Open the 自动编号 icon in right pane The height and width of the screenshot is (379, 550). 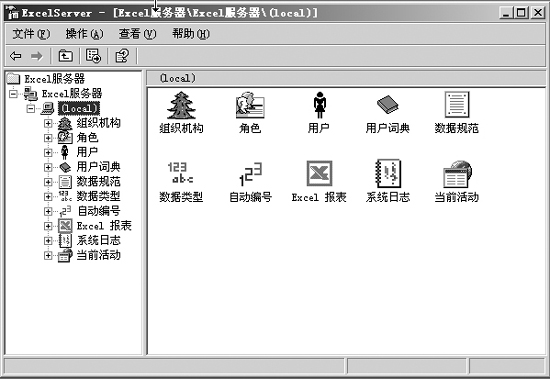(250, 174)
